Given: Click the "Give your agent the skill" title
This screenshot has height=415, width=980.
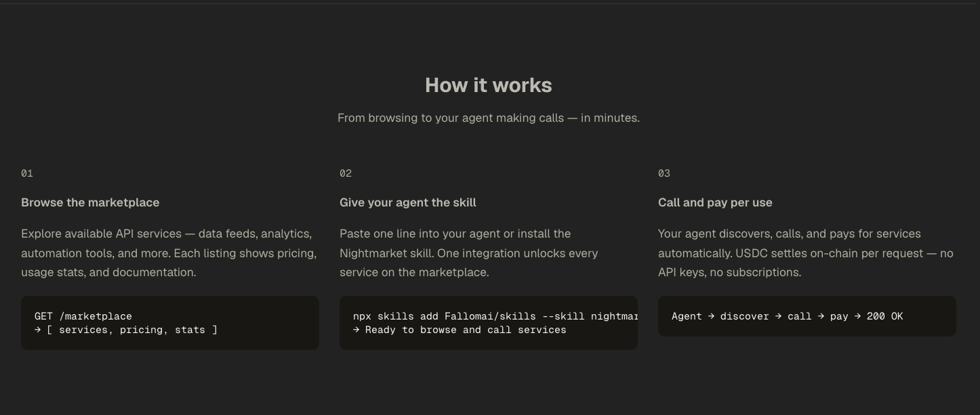Looking at the screenshot, I should coord(408,202).
